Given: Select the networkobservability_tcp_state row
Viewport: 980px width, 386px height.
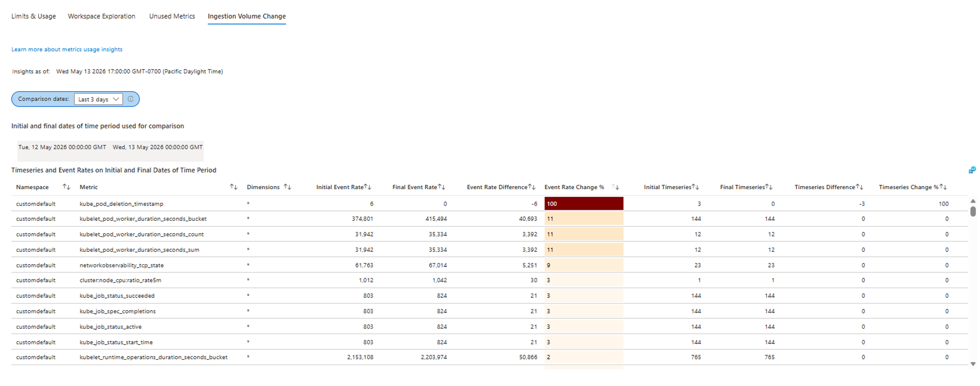Looking at the screenshot, I should (x=489, y=265).
